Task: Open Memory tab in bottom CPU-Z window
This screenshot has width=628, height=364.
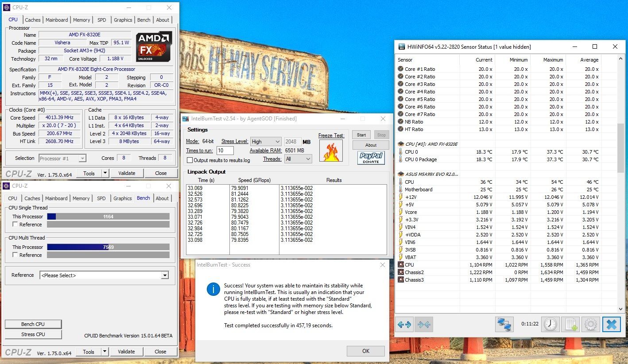Action: click(x=81, y=198)
